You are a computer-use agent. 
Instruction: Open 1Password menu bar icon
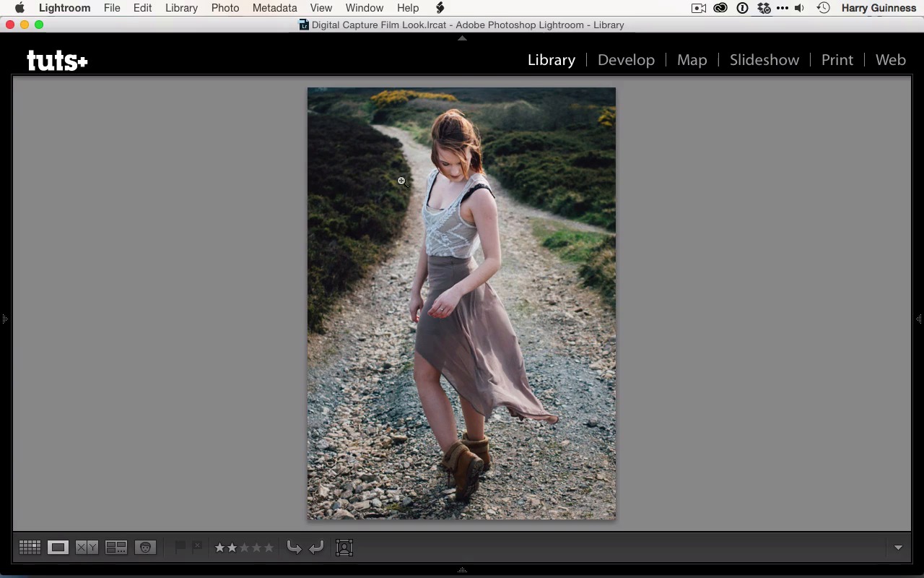click(x=742, y=8)
